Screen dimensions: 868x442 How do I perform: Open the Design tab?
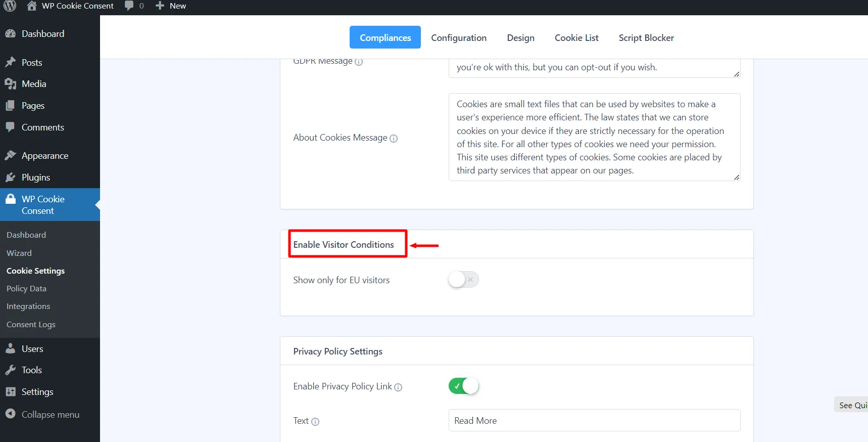(x=521, y=38)
